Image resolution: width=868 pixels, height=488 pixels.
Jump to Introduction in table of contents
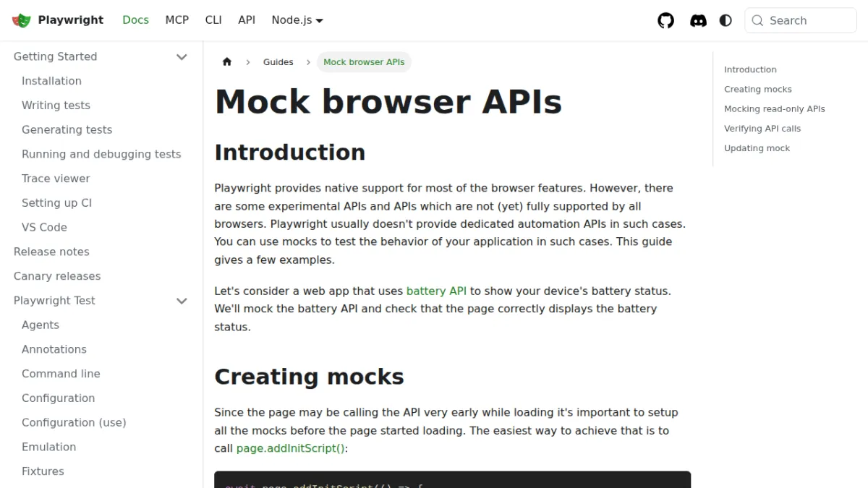click(x=750, y=70)
